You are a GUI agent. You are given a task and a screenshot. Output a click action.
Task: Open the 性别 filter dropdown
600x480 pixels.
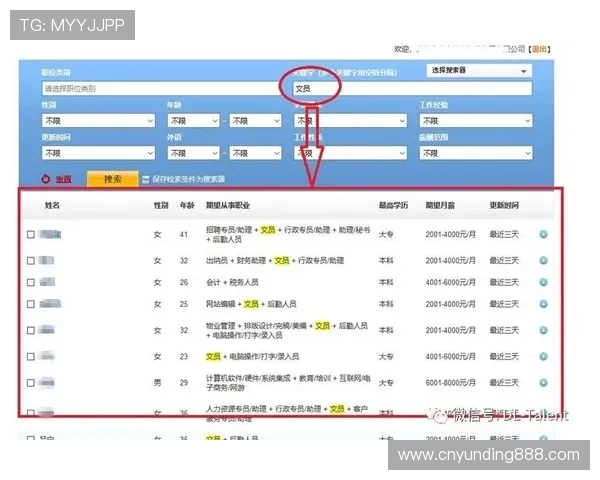pos(98,121)
